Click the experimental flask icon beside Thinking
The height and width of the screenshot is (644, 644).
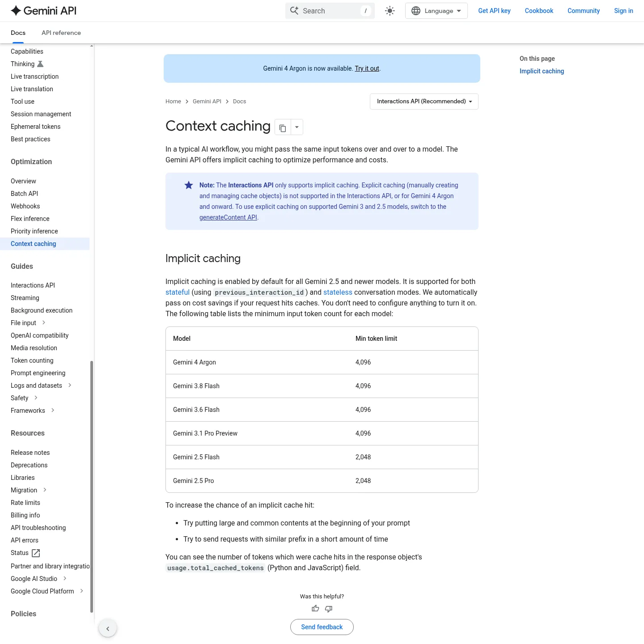(x=40, y=64)
